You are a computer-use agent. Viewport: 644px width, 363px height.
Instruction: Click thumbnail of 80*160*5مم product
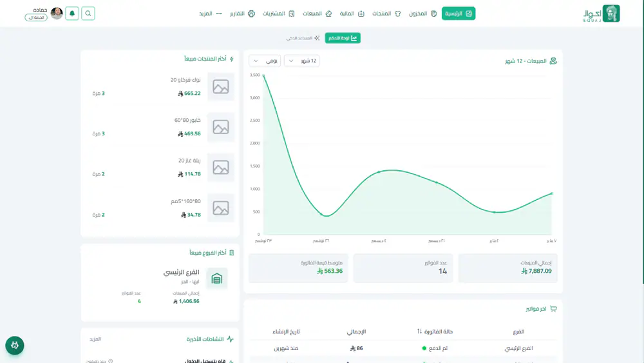point(221,208)
